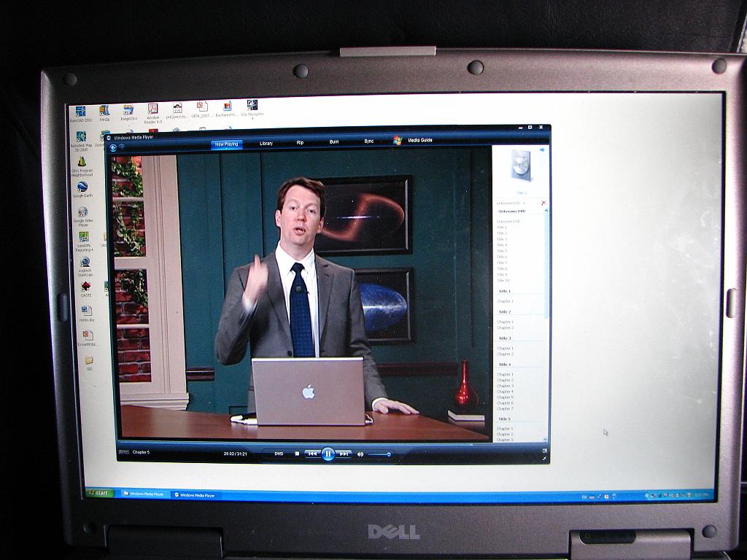Image resolution: width=747 pixels, height=560 pixels.
Task: Click the blue arrow atop the list pane
Action: [542, 150]
